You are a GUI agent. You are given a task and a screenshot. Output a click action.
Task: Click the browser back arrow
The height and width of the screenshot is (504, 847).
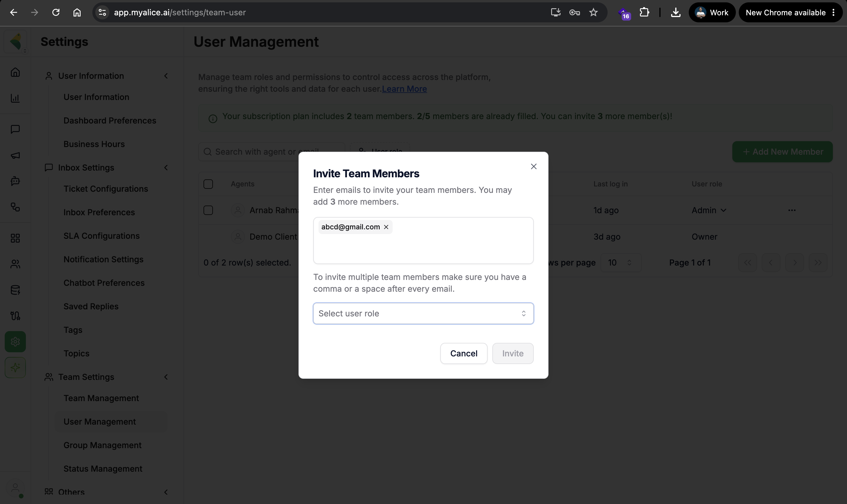pyautogui.click(x=14, y=13)
